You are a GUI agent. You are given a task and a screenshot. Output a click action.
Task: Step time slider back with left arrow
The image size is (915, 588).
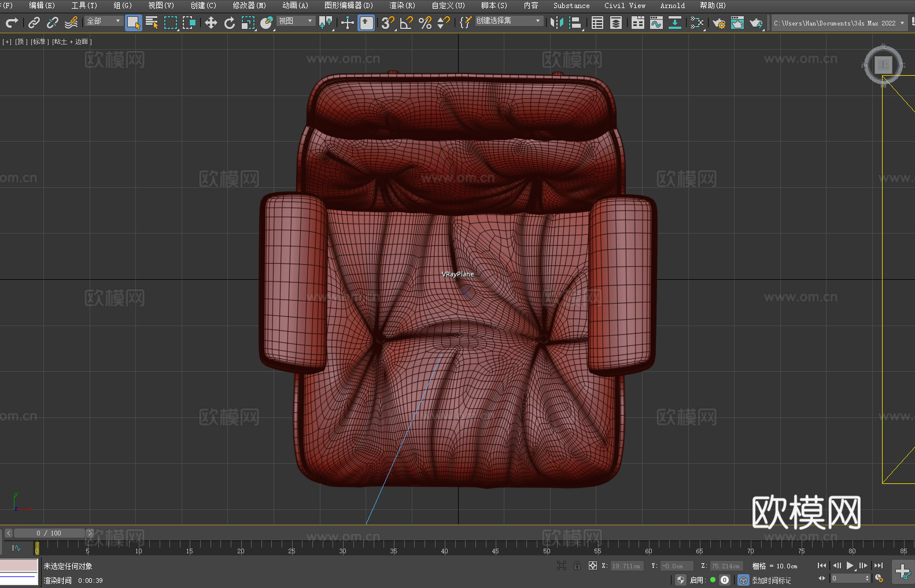(9, 533)
